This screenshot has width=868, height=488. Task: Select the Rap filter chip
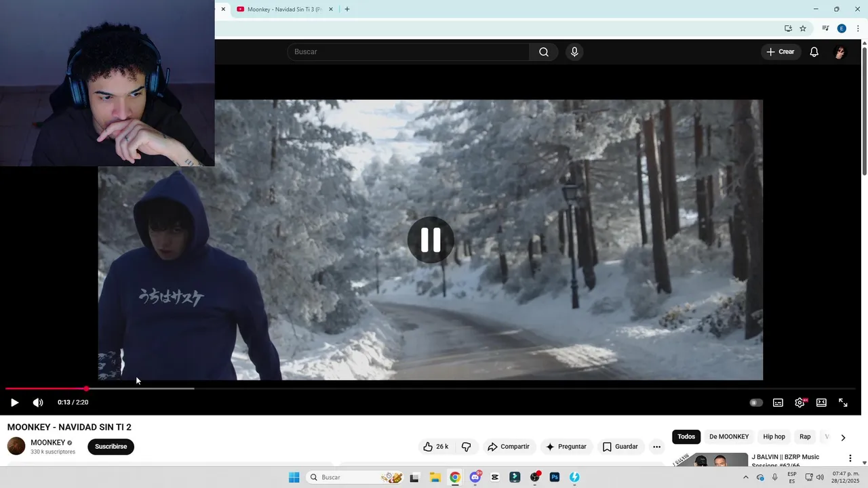(805, 437)
